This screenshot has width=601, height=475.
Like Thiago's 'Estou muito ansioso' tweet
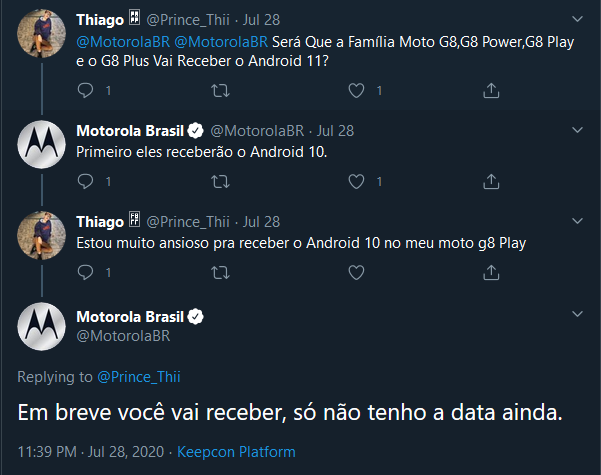pos(355,271)
